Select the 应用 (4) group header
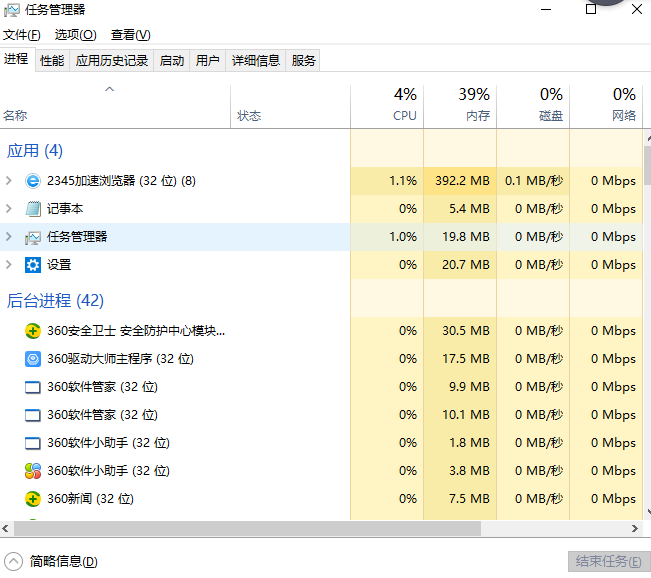This screenshot has width=651, height=578. click(x=35, y=151)
